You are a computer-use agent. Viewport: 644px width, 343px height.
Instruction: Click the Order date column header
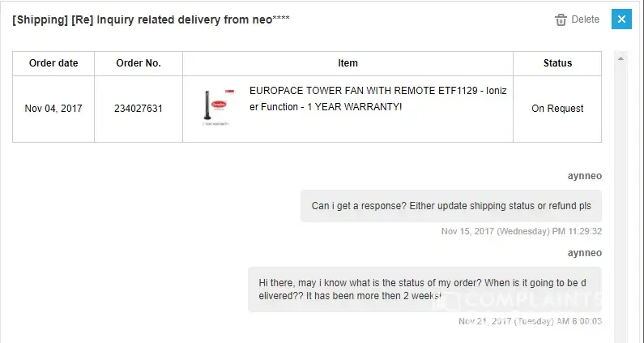[x=53, y=63]
